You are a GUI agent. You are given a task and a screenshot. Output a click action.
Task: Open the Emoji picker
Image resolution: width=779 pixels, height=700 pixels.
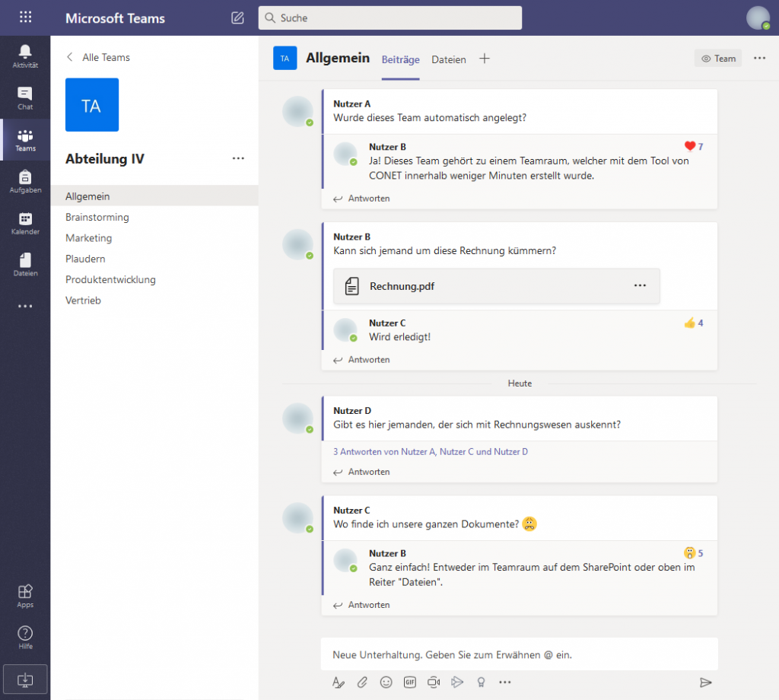click(x=386, y=682)
